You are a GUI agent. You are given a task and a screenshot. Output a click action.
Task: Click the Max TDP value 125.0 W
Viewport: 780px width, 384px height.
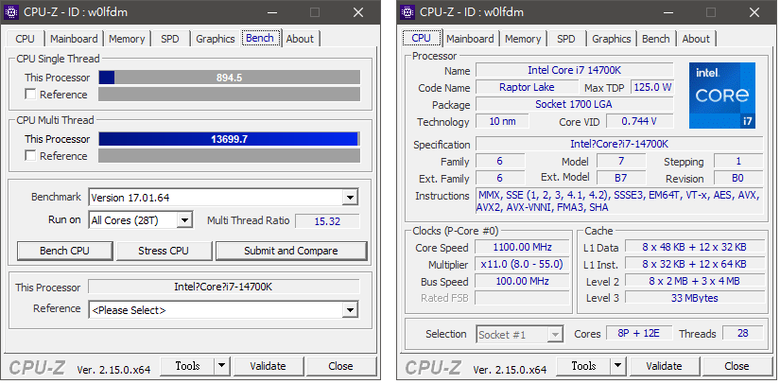click(x=653, y=87)
